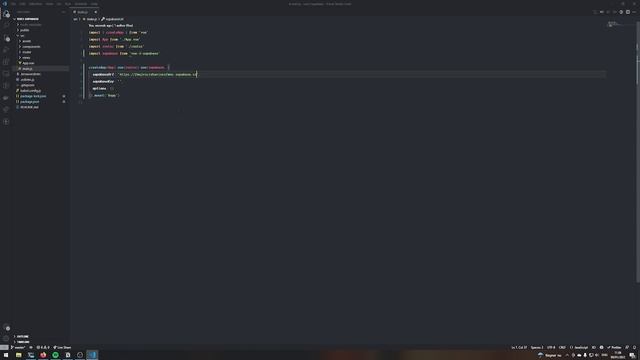
Task: Open Source Control view in activity bar
Action: tap(6, 38)
